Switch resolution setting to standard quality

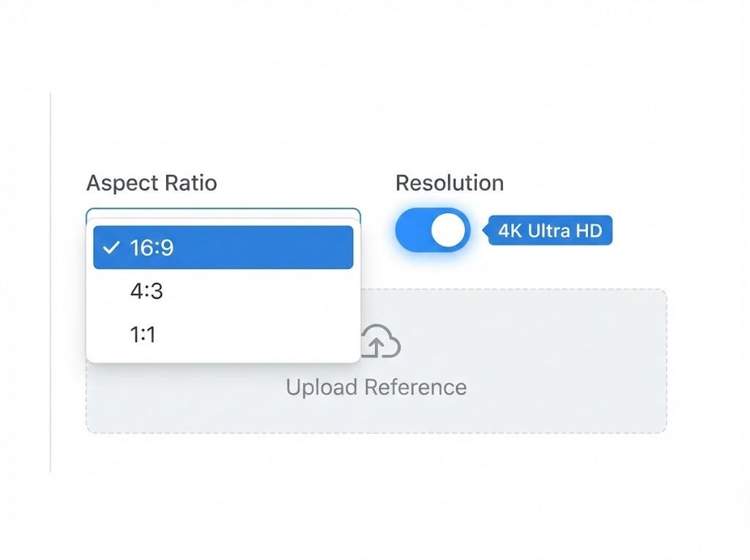[x=432, y=229]
